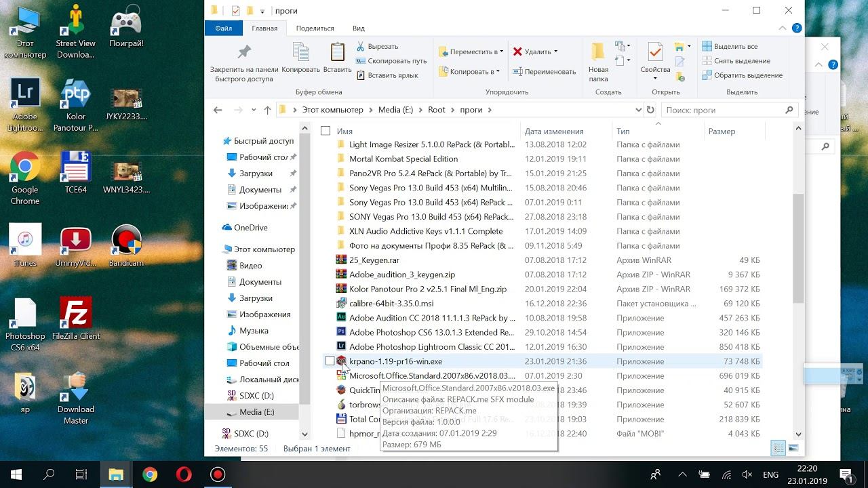The height and width of the screenshot is (488, 868).
Task: Open recent locations dropdown arrow
Action: click(254, 110)
